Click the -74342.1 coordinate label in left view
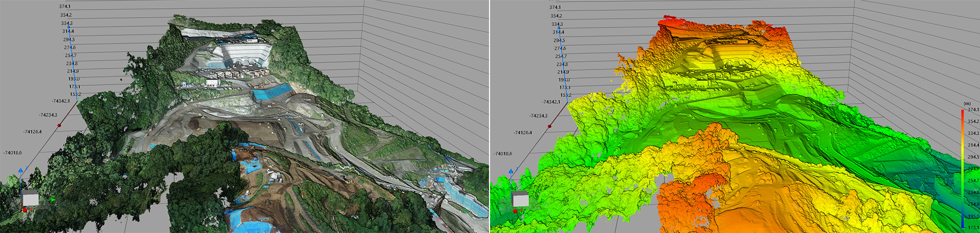 click(60, 101)
